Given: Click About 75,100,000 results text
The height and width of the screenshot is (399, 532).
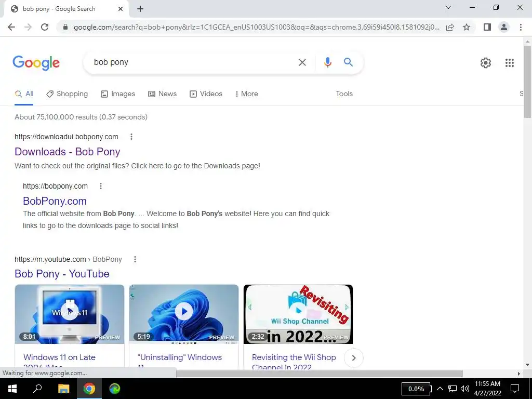Looking at the screenshot, I should (x=81, y=117).
